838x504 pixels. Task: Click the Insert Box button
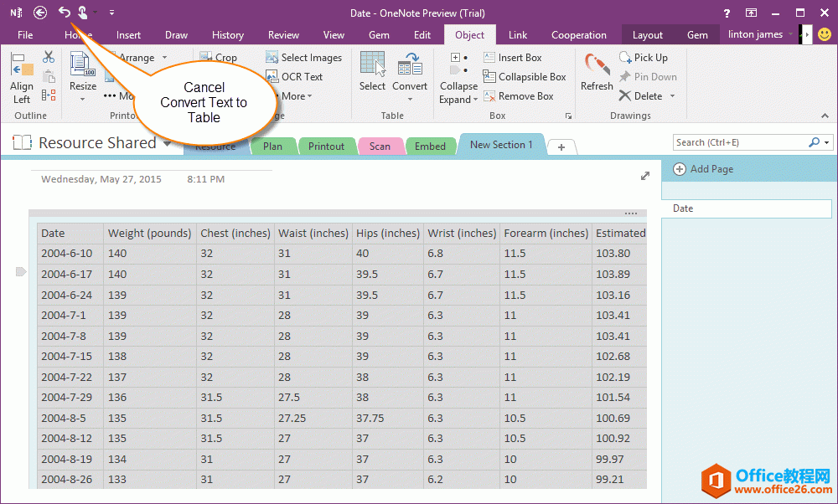coord(512,58)
